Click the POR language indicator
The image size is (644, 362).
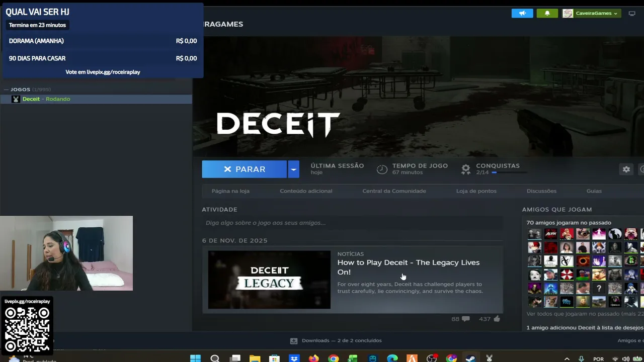pos(598,359)
